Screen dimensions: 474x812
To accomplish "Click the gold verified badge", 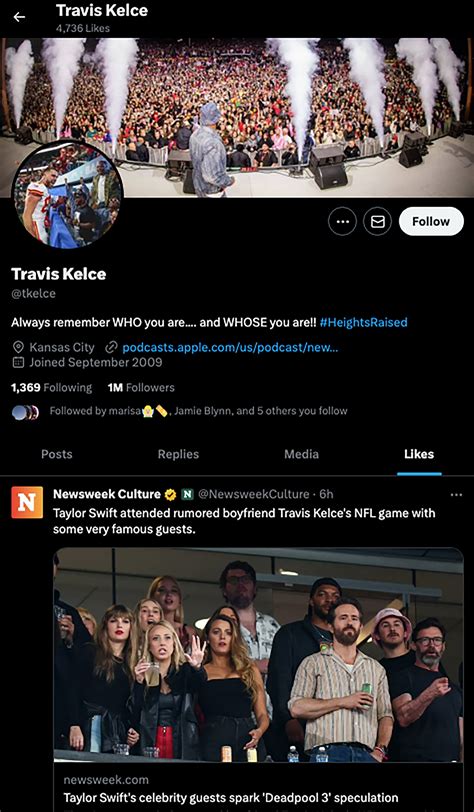I will point(170,495).
